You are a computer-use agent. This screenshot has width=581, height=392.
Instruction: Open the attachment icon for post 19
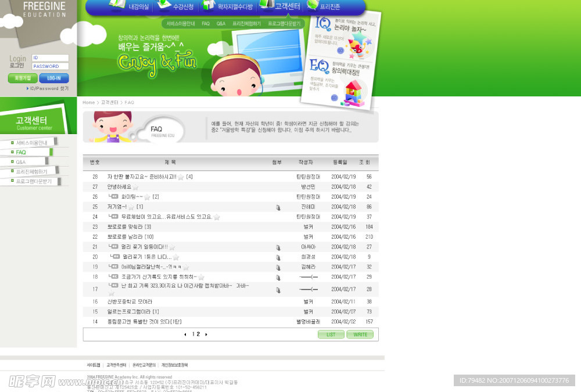[278, 267]
